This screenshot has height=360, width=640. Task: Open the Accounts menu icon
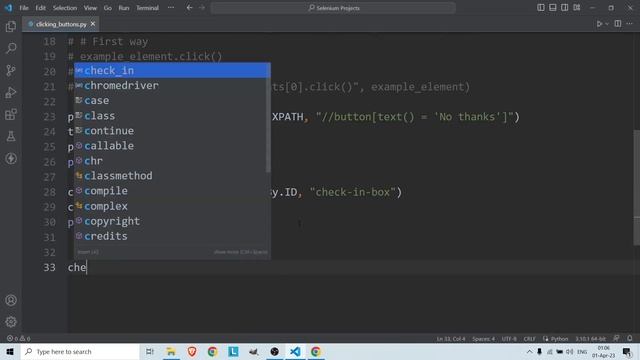[11, 300]
